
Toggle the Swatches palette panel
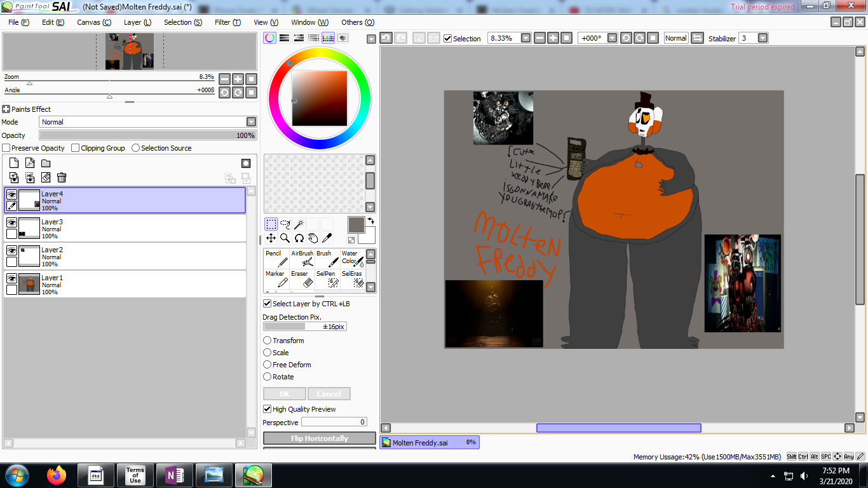tap(328, 38)
